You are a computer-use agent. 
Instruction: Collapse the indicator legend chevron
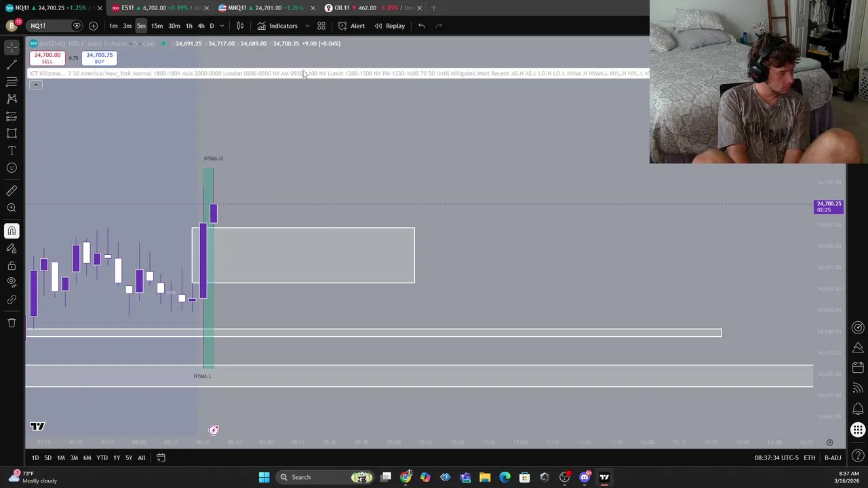[35, 85]
